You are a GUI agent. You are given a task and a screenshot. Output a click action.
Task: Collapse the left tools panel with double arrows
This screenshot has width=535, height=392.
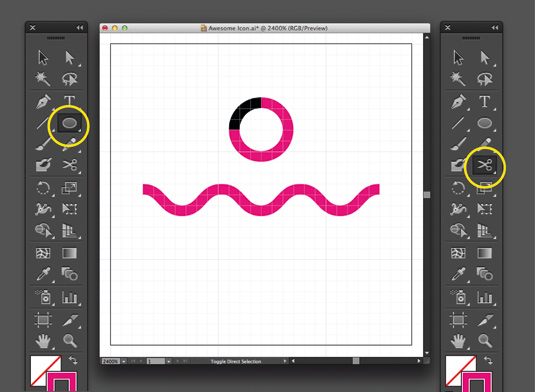pos(80,28)
